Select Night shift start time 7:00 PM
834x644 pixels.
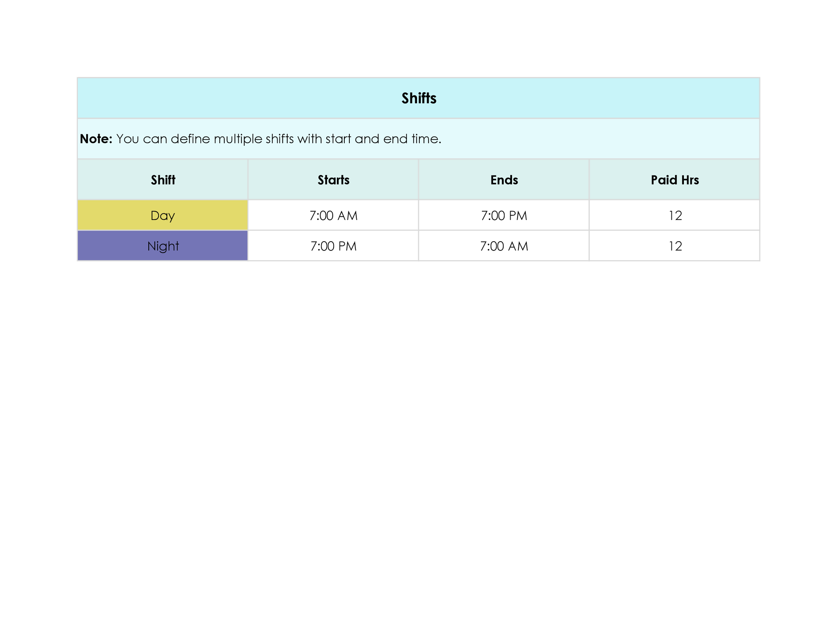tap(333, 246)
